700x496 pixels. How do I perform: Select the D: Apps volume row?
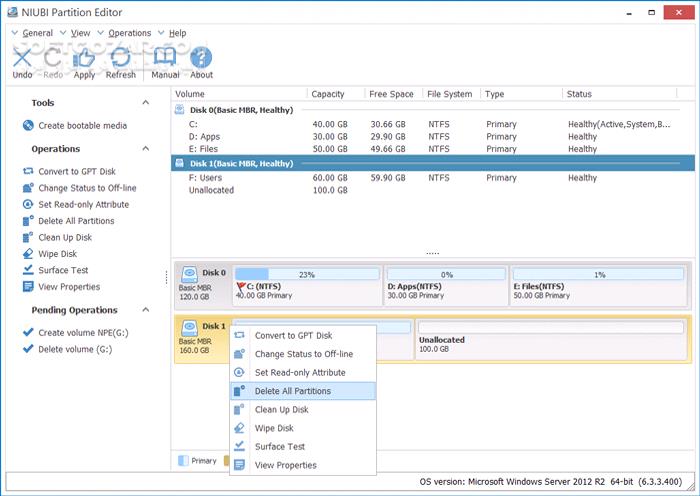coord(433,137)
